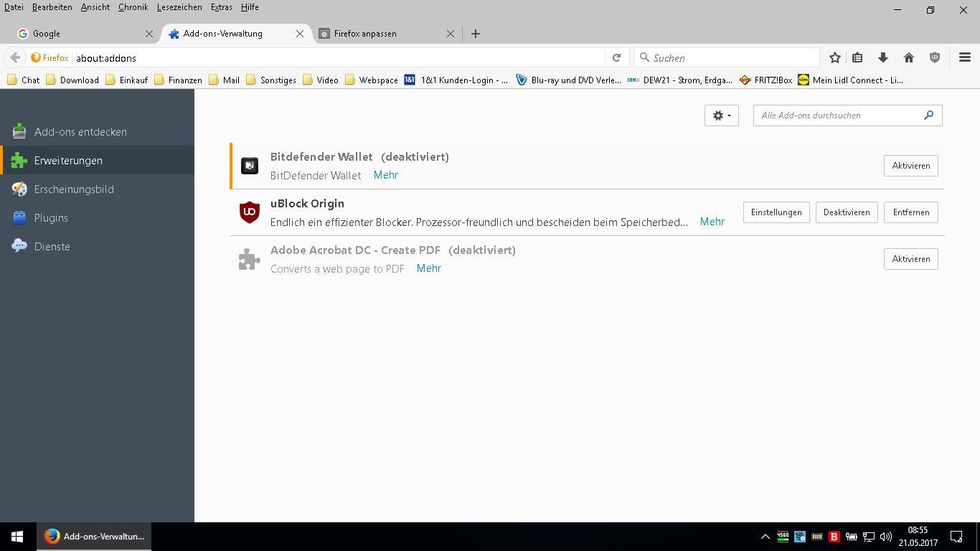980x551 pixels.
Task: Select the Erweiterungen sidebar category
Action: [97, 161]
